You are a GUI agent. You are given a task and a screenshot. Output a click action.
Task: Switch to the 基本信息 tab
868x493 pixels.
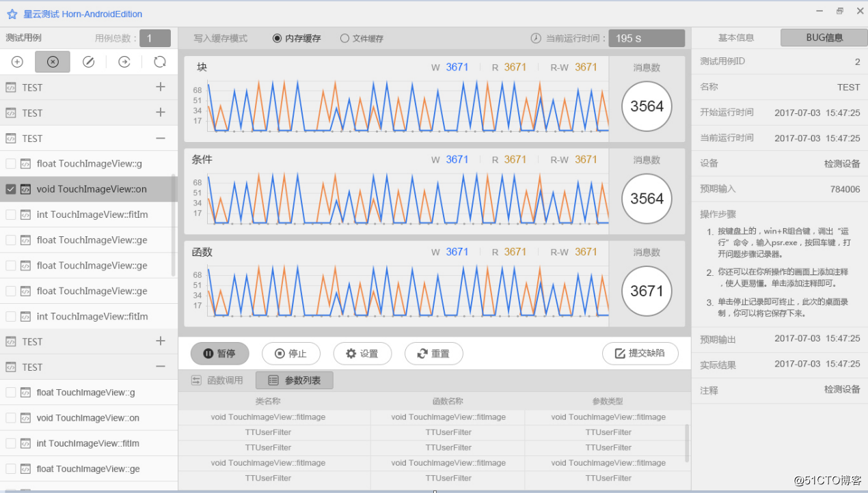click(736, 38)
